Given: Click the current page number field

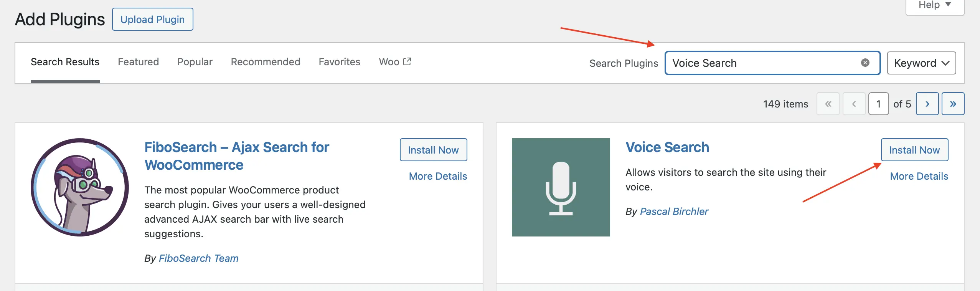Looking at the screenshot, I should [x=878, y=104].
